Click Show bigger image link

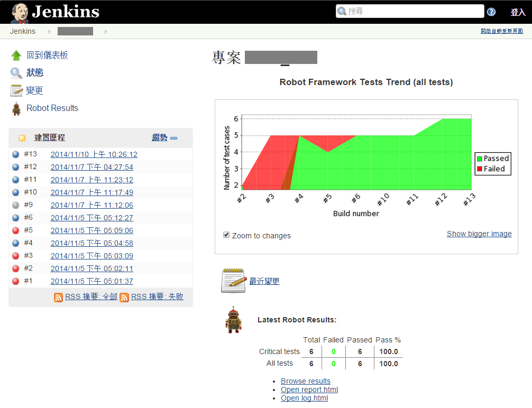pyautogui.click(x=479, y=234)
